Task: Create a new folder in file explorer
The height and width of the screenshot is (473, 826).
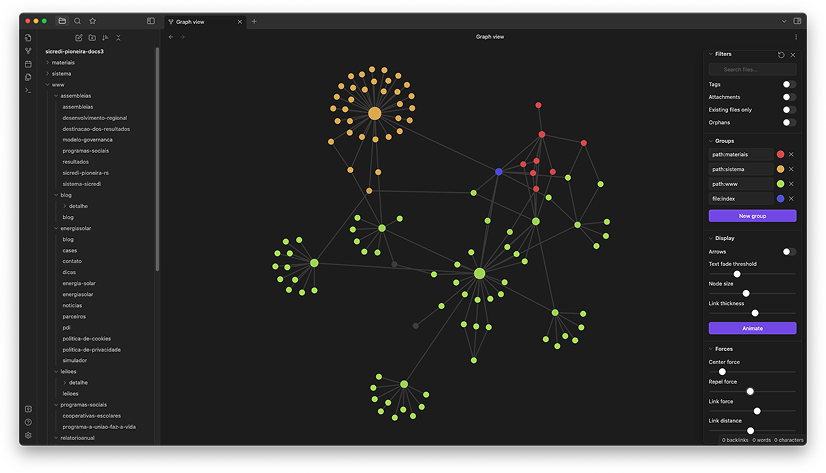Action: tap(92, 38)
